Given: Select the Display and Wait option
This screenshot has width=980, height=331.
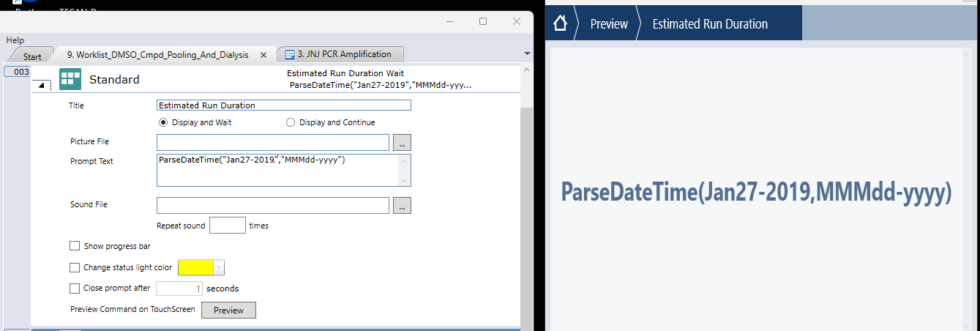Looking at the screenshot, I should coord(164,122).
